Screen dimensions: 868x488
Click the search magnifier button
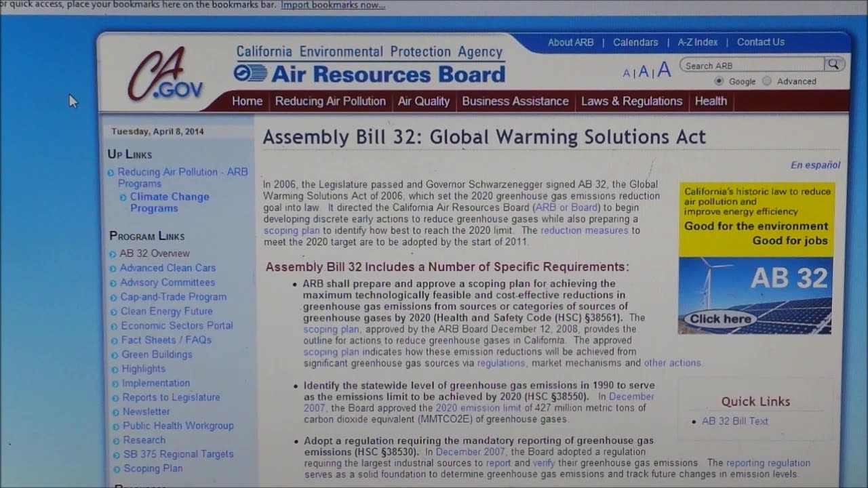(x=833, y=64)
